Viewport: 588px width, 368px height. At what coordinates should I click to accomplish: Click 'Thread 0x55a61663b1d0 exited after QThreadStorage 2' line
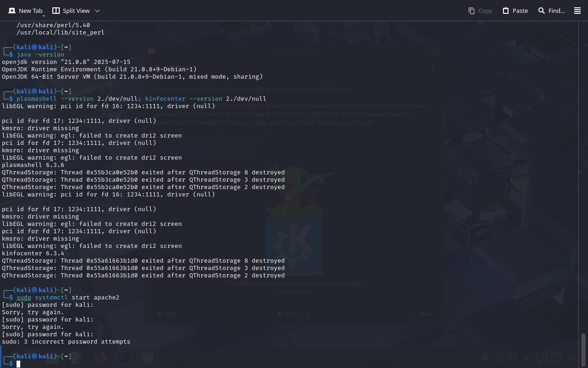coord(143,276)
